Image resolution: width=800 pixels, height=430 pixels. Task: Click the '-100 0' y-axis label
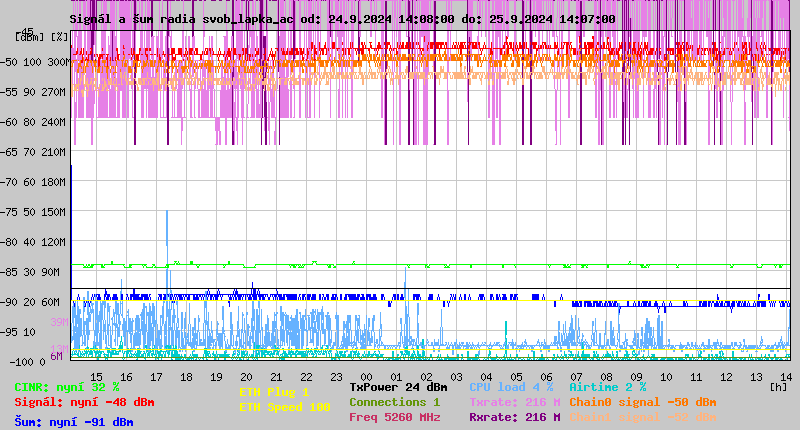pyautogui.click(x=28, y=362)
